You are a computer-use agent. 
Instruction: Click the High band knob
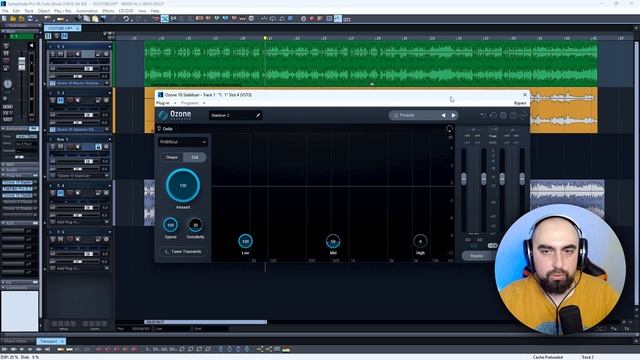(420, 241)
